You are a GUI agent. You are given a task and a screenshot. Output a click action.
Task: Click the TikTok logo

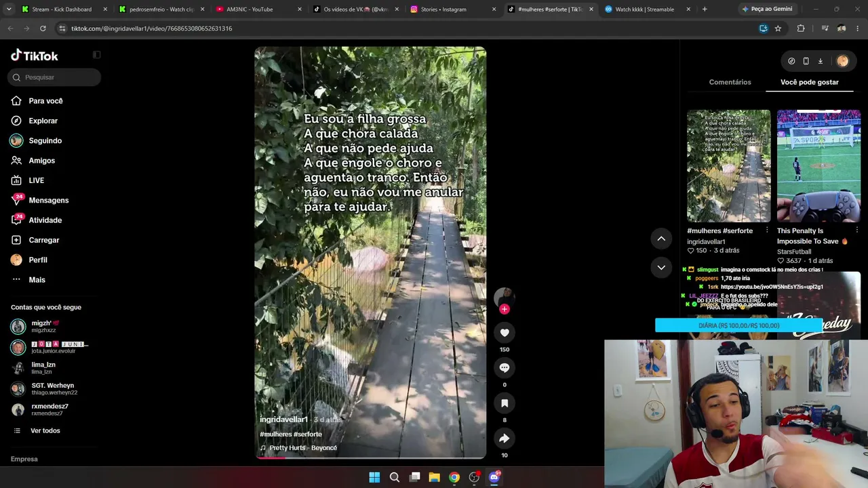[35, 56]
